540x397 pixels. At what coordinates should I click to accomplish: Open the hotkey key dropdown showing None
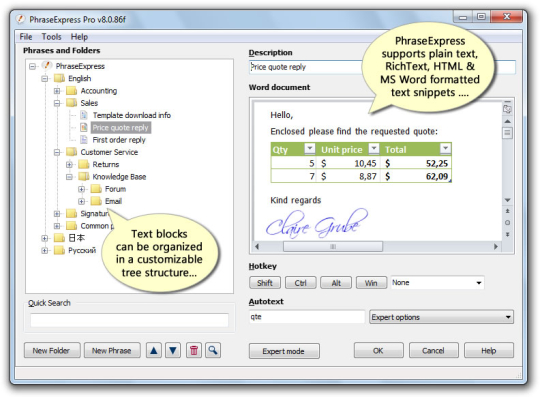(x=437, y=283)
